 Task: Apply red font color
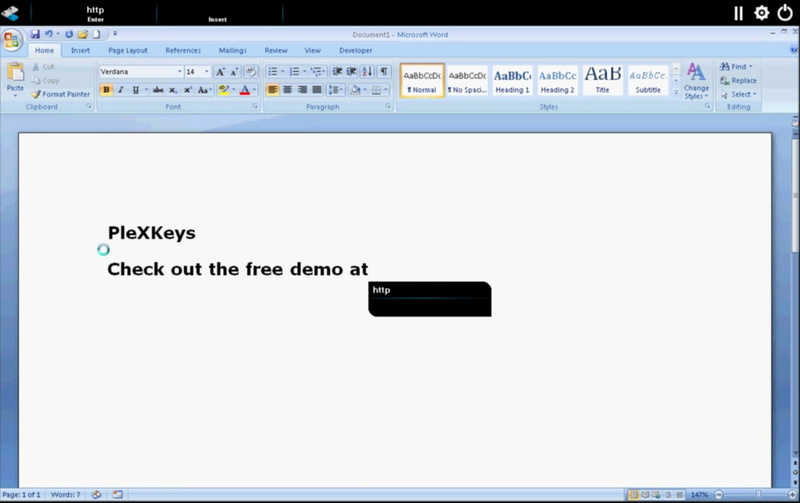245,90
